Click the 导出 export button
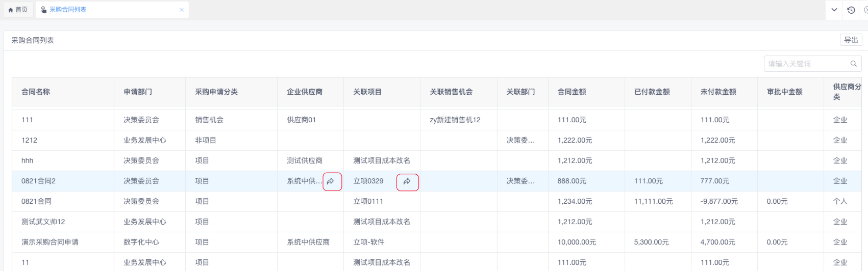This screenshot has width=868, height=271. pos(851,40)
